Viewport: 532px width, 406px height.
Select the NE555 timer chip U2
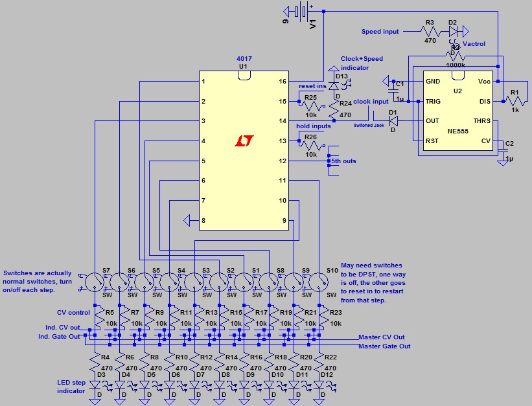pyautogui.click(x=457, y=111)
